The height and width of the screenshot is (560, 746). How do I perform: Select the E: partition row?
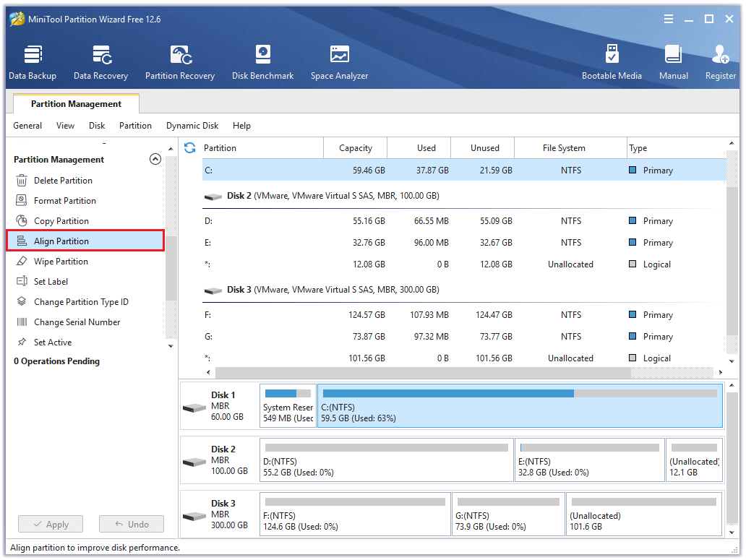coord(464,243)
